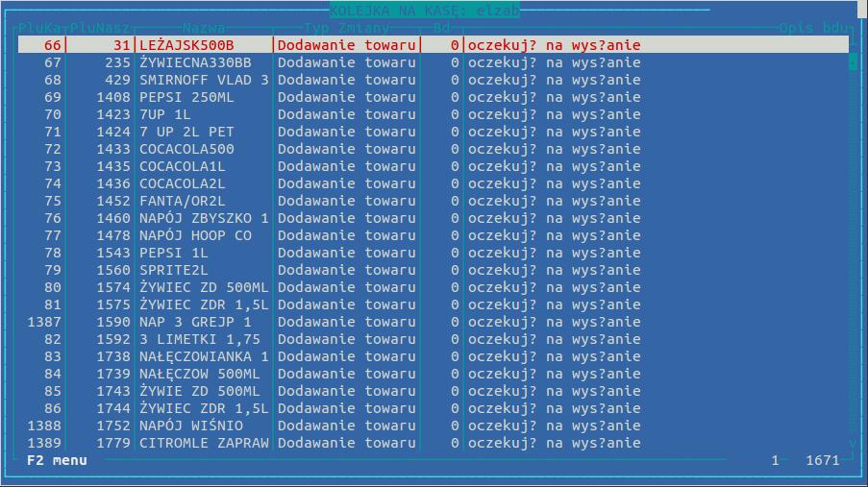
Task: Select the NAŁĘCZOW 500ML row
Action: coord(433,374)
